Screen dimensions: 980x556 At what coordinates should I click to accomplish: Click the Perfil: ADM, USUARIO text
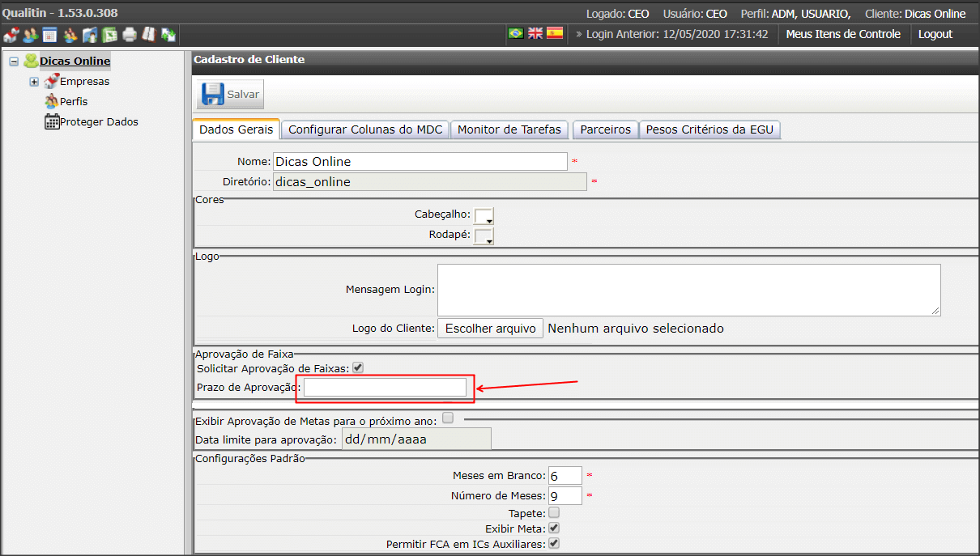(x=795, y=14)
